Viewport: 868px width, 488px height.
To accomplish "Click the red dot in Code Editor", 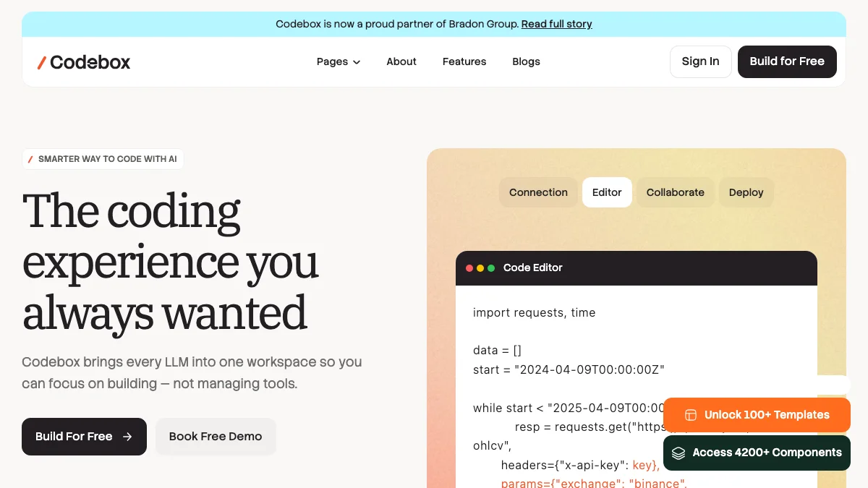I will click(x=469, y=268).
